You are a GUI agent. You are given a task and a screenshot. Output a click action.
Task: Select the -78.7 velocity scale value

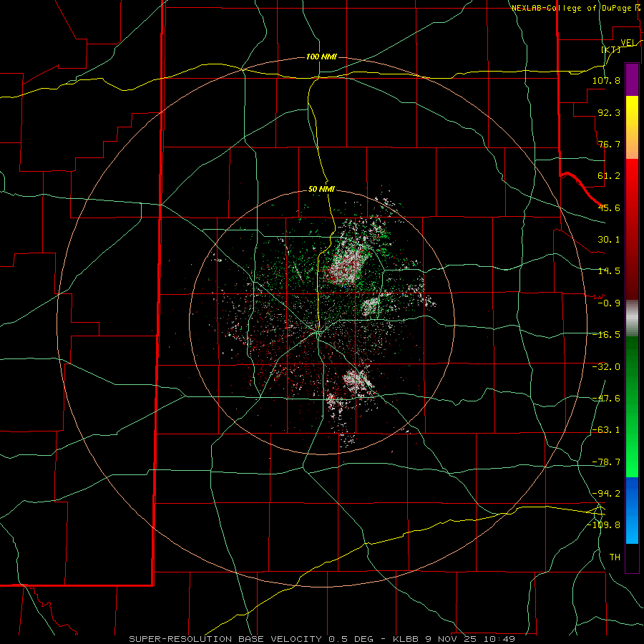(606, 462)
